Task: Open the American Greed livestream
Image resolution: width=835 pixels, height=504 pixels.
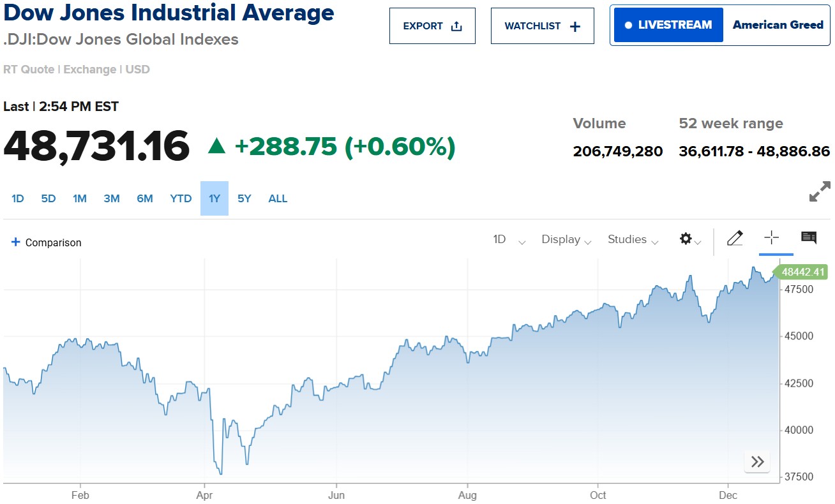Action: [778, 24]
